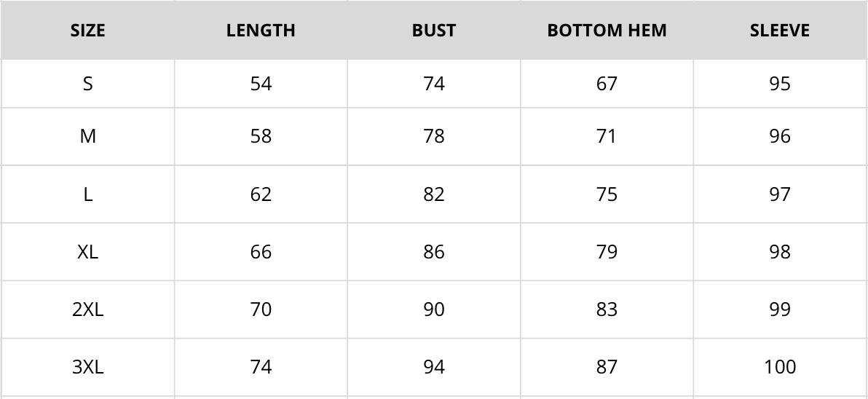The height and width of the screenshot is (399, 868).
Task: Select the L size cell
Action: 87,194
